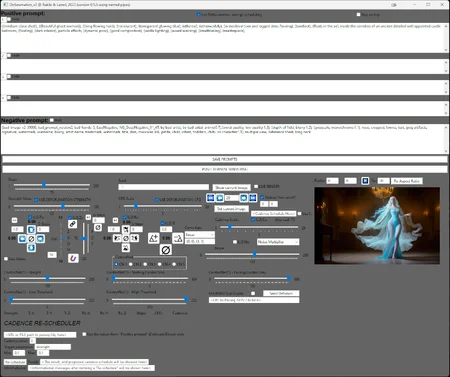The image size is (450, 377).
Task: Click the red magnet icon
Action: click(x=73, y=258)
